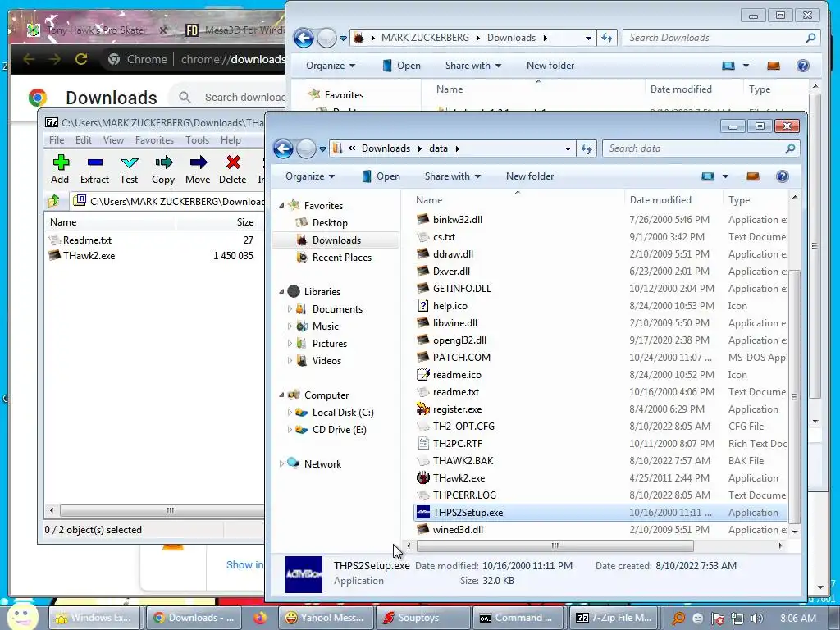Expand the Documents library node
This screenshot has height=630, width=840.
pyautogui.click(x=290, y=308)
